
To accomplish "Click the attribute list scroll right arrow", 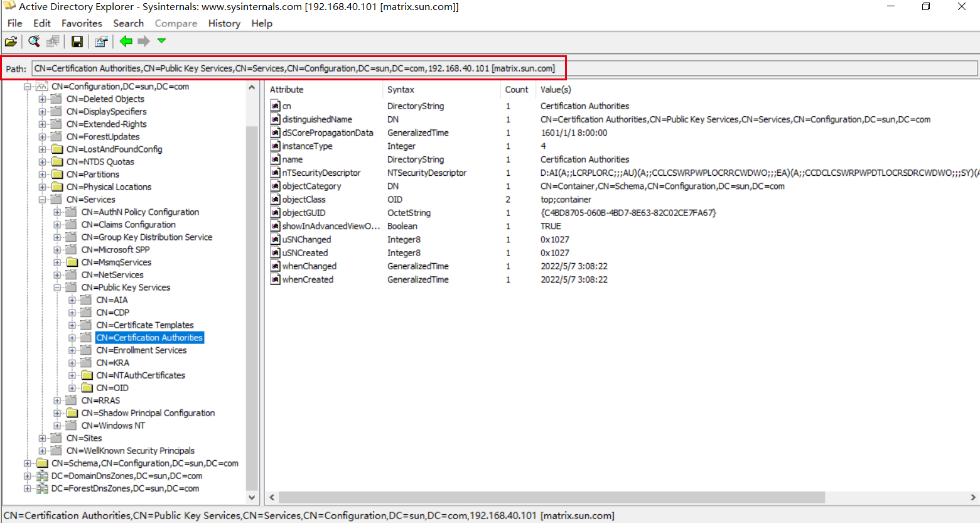I will pos(973,497).
